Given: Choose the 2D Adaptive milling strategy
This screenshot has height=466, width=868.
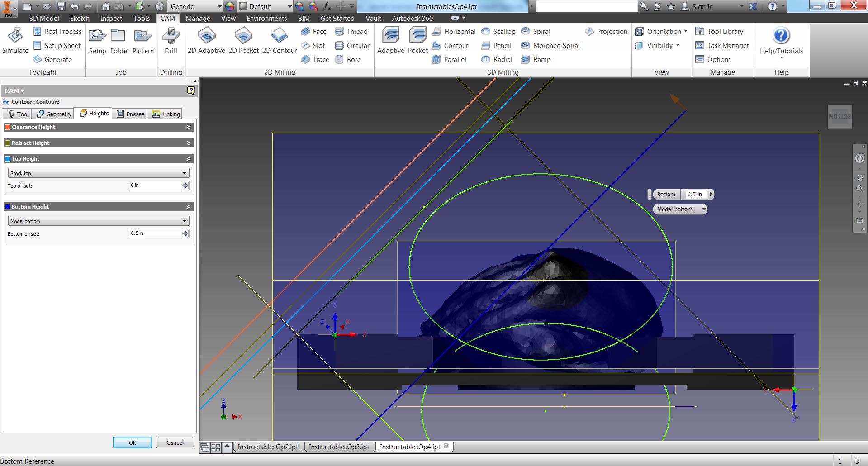Looking at the screenshot, I should point(206,41).
